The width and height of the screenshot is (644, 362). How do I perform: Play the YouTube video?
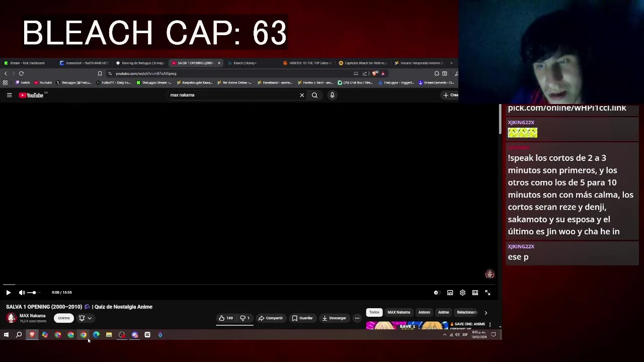coord(8,293)
